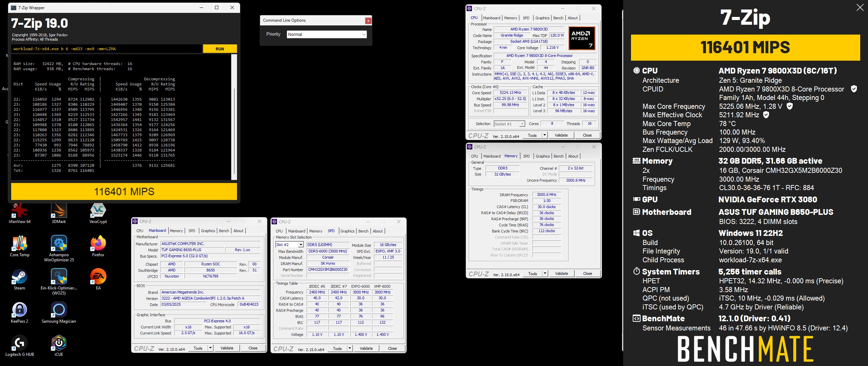Click the 116401 MIPS result bar in 7-Zip Wrapper

coord(124,191)
